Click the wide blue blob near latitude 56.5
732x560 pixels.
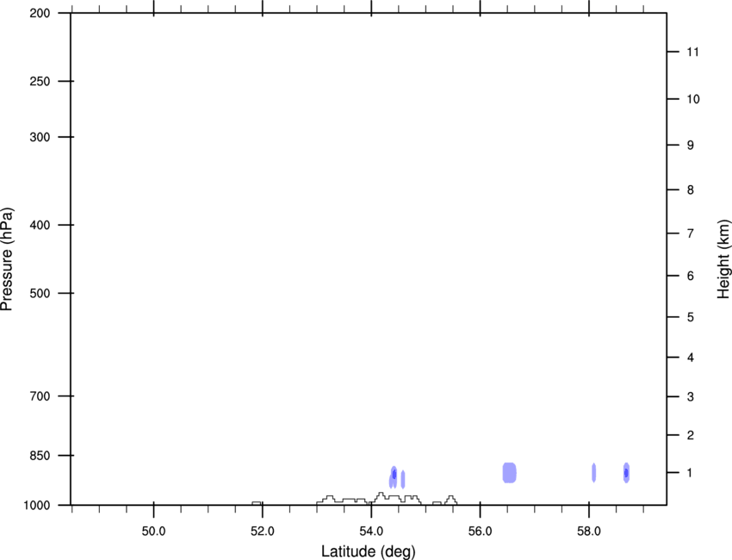(x=509, y=473)
